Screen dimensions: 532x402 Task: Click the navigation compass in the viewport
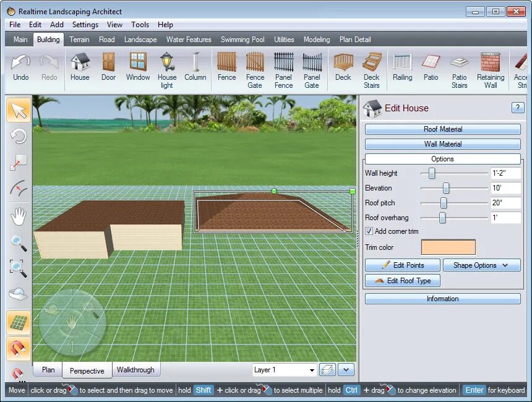[72, 322]
